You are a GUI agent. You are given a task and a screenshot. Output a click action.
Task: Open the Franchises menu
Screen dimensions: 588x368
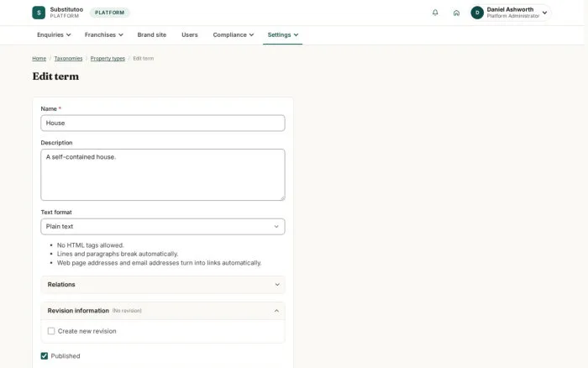coord(103,34)
